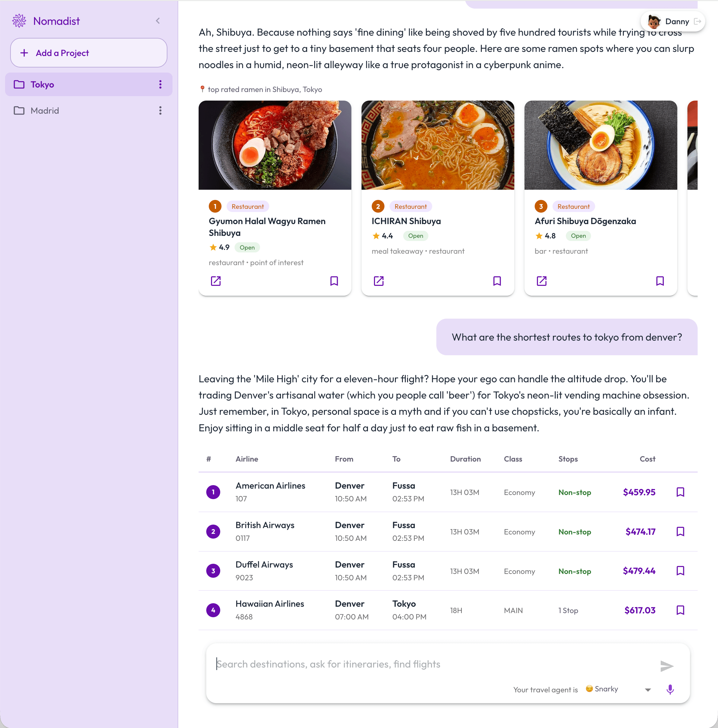The image size is (718, 728).
Task: Collapse the sidebar with the chevron
Action: (158, 21)
